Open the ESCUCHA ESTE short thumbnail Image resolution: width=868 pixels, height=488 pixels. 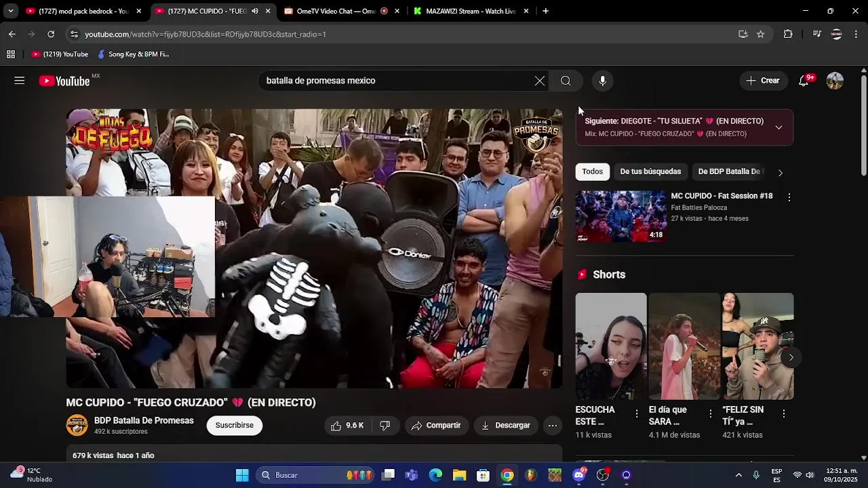click(611, 346)
